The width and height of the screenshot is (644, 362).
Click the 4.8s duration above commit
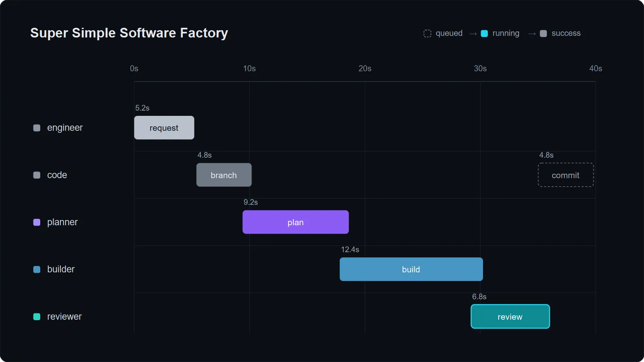tap(546, 155)
